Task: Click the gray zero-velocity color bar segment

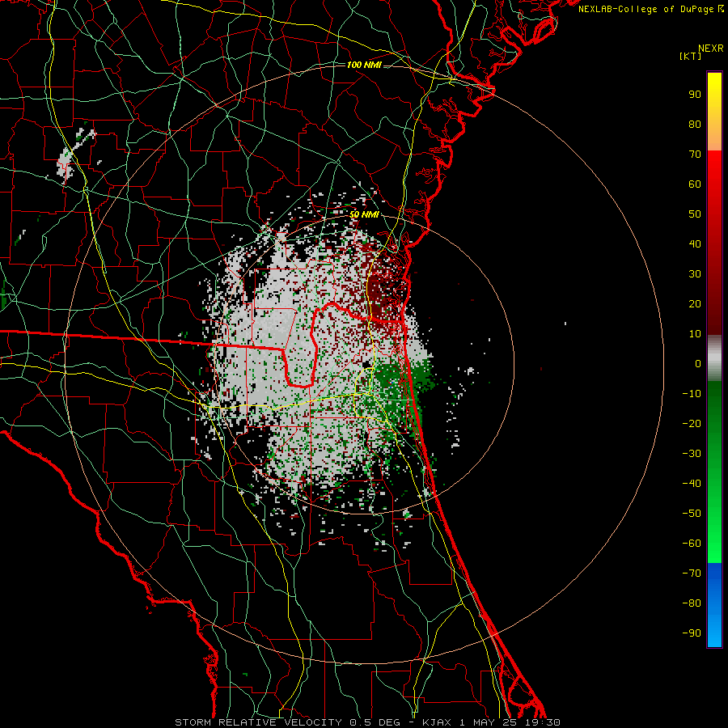Action: coord(714,358)
